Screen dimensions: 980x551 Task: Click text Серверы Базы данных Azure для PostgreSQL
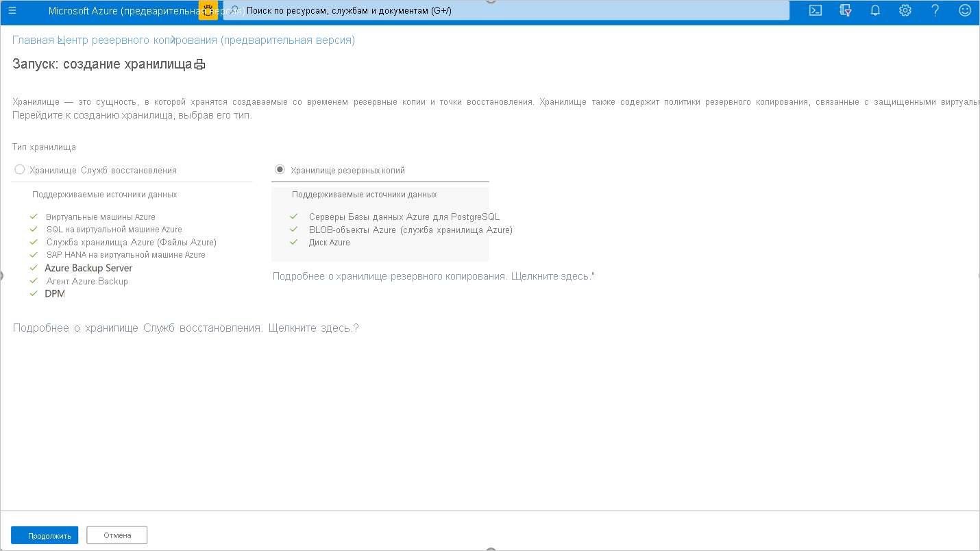[x=404, y=217]
